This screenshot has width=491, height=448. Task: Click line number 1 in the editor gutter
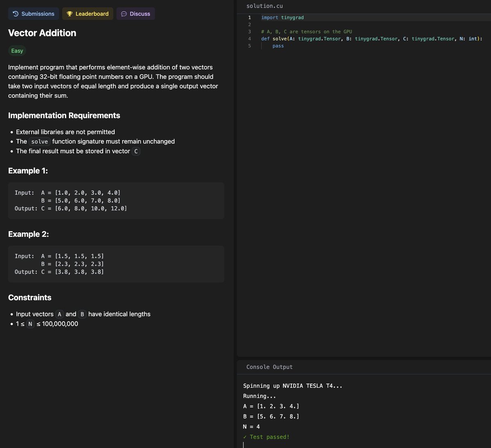(250, 18)
